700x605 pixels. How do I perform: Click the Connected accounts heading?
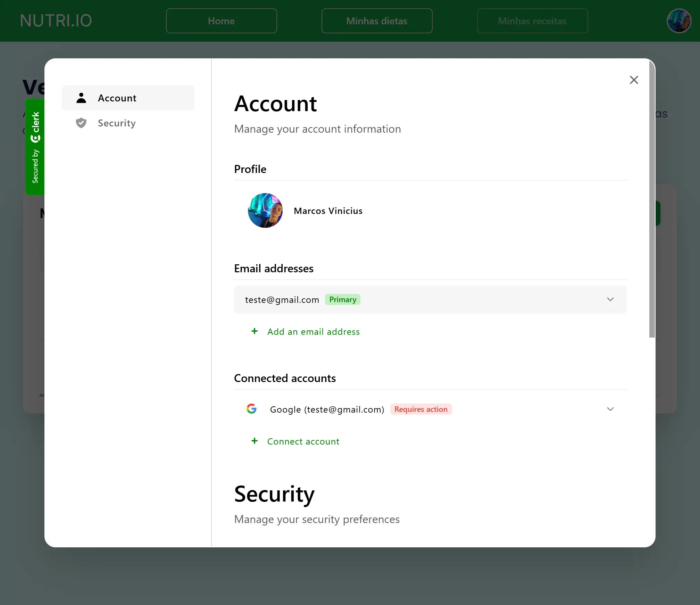click(x=285, y=378)
